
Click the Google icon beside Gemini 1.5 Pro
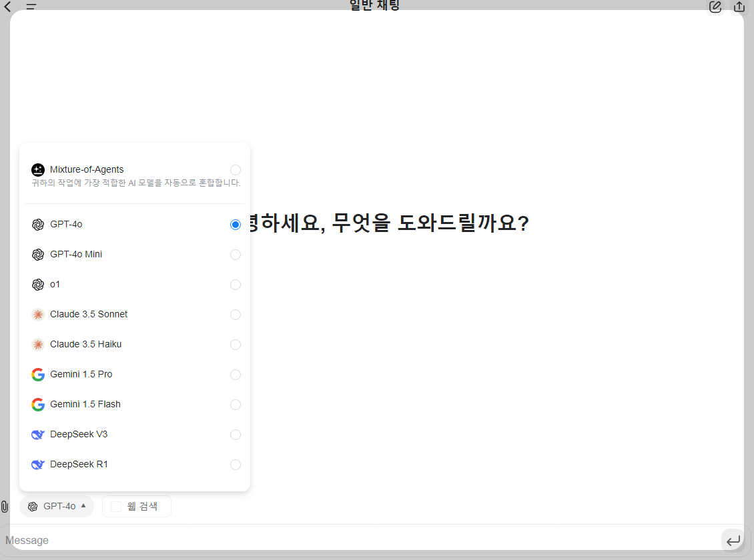click(x=38, y=375)
